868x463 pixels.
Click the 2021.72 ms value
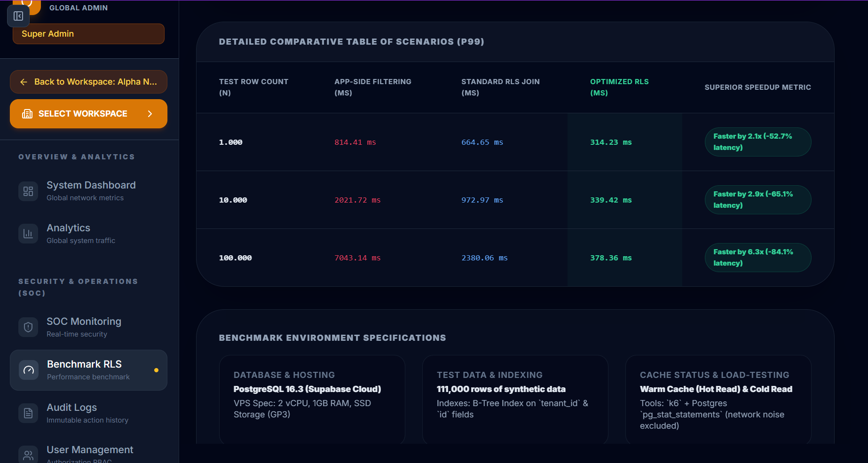(x=357, y=200)
